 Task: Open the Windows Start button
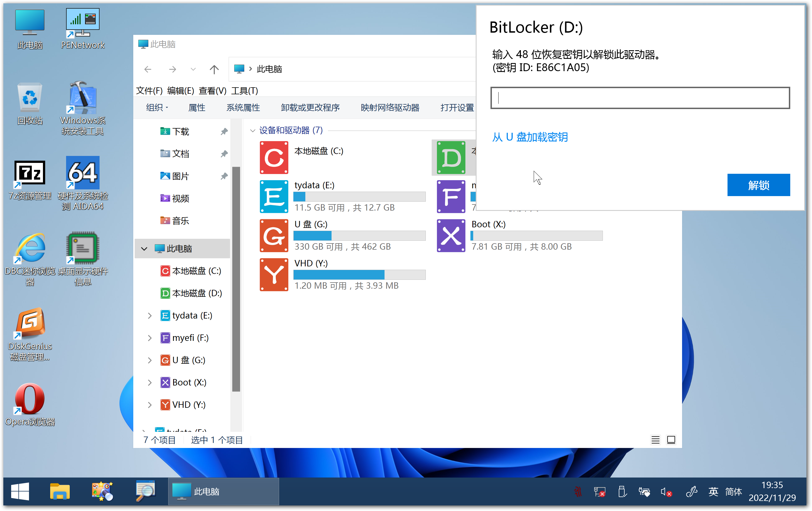[x=20, y=491]
